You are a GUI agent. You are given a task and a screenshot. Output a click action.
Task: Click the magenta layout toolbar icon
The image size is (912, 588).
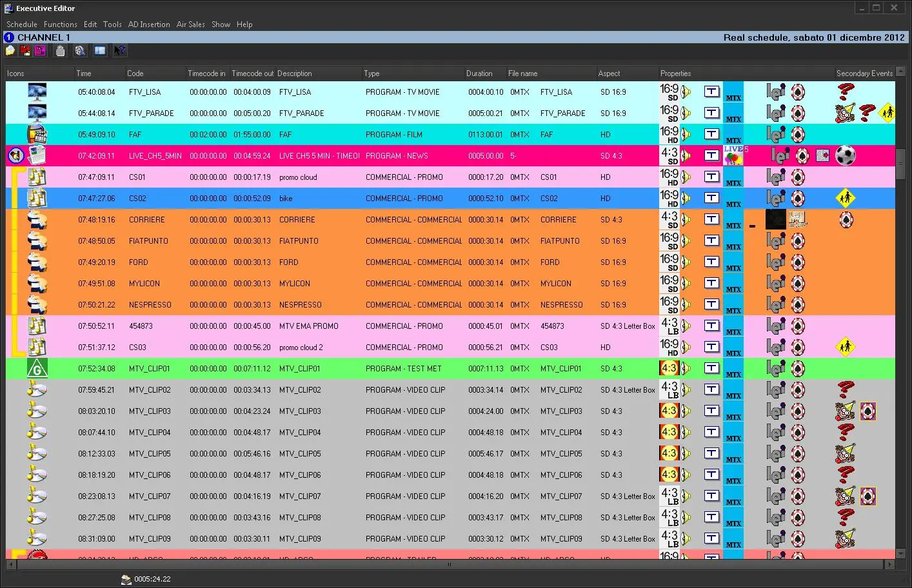(x=40, y=50)
